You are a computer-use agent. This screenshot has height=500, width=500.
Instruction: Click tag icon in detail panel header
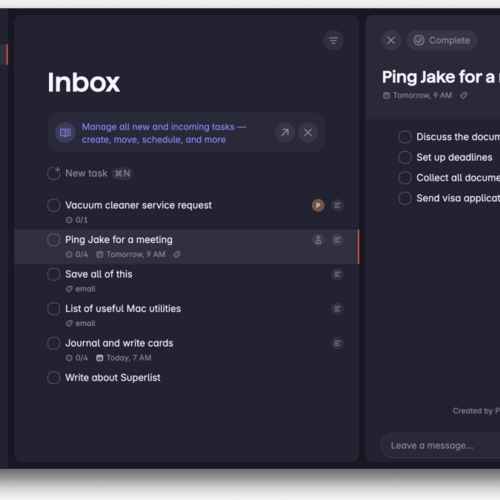tap(464, 96)
